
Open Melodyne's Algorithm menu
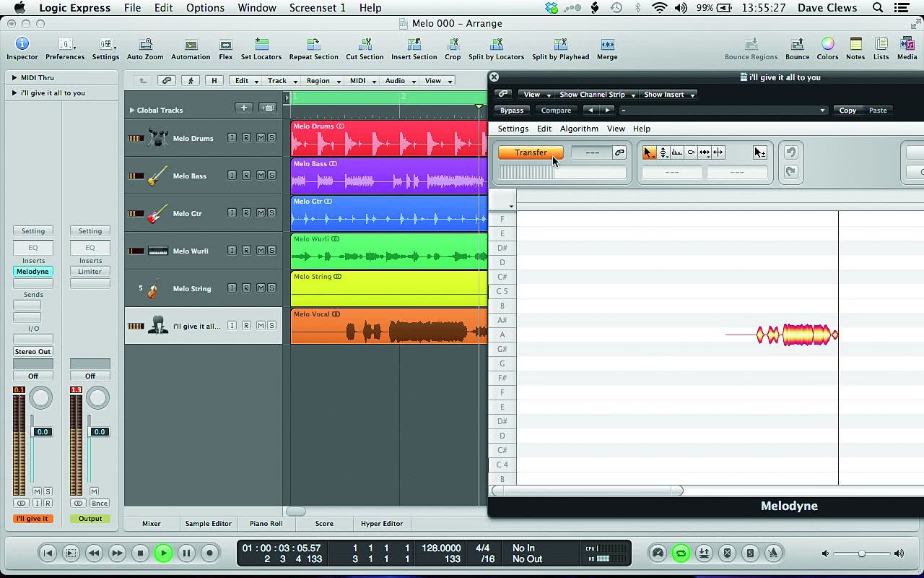coord(579,129)
